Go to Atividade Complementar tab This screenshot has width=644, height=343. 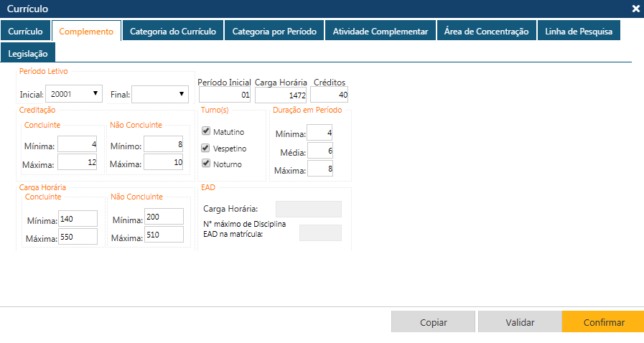[381, 32]
